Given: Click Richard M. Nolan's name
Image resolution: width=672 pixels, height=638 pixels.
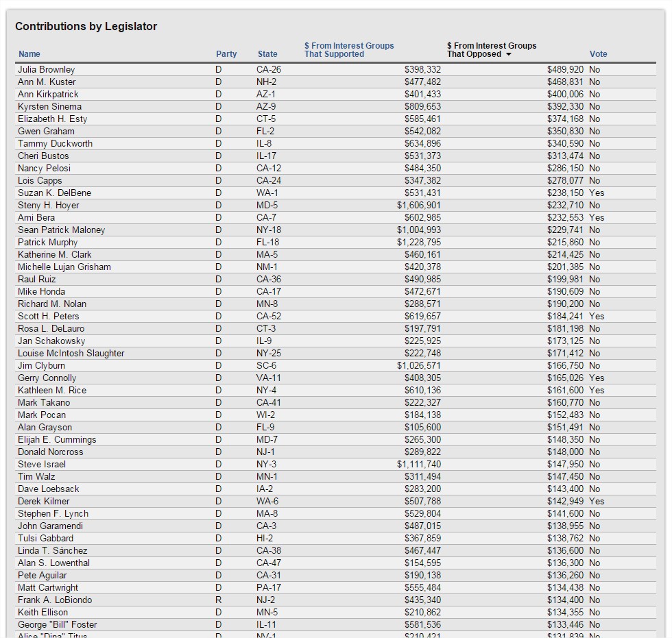Looking at the screenshot, I should [x=52, y=304].
